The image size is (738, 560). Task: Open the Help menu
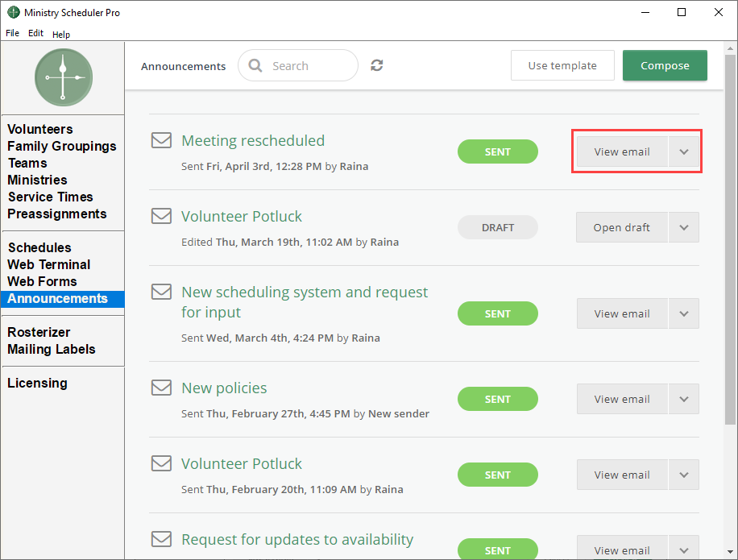coord(61,34)
